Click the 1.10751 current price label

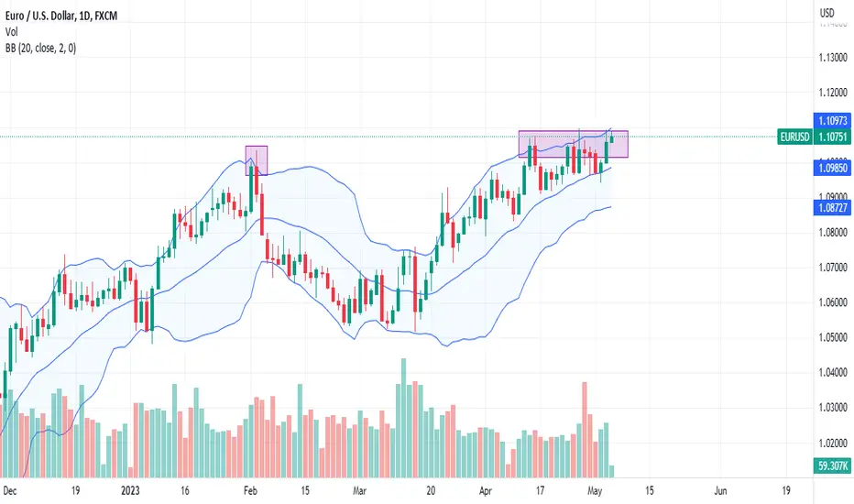pyautogui.click(x=832, y=137)
